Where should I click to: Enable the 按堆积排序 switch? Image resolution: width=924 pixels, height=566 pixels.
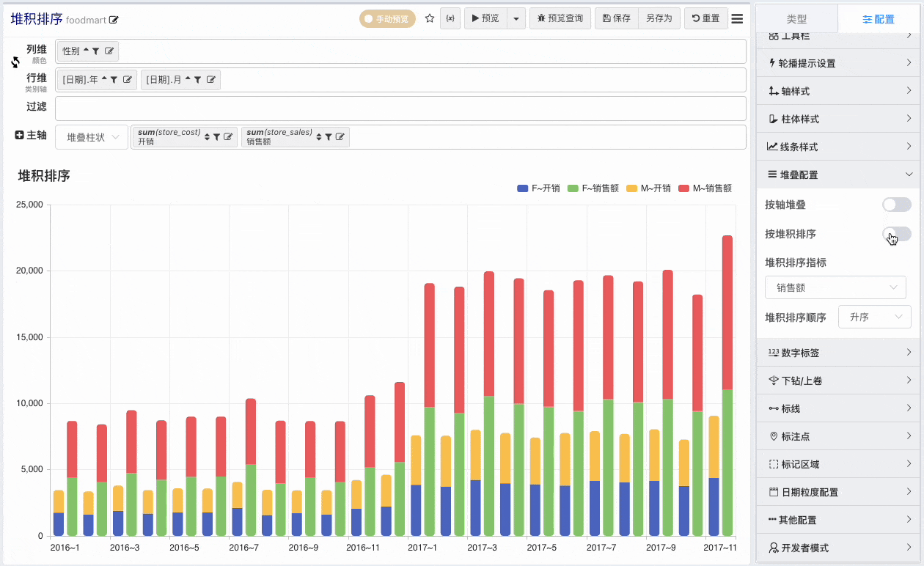tap(897, 234)
